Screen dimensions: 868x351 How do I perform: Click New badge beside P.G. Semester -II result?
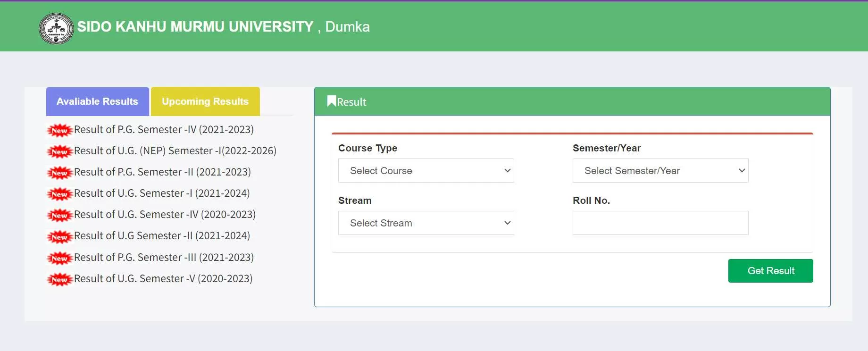[x=59, y=173]
